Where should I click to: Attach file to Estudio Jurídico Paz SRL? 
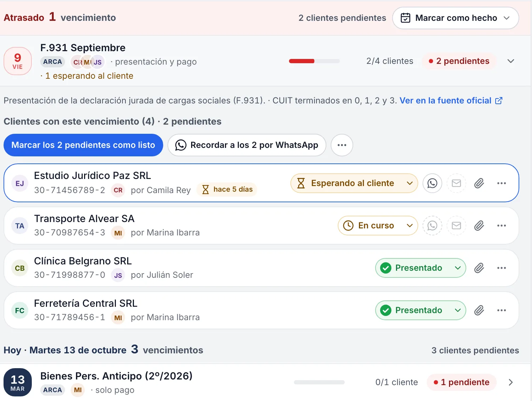tap(479, 183)
